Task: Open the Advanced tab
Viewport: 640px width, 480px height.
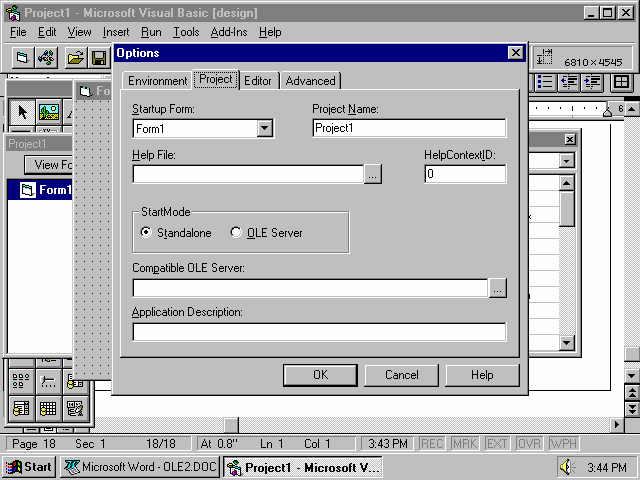Action: pos(311,80)
